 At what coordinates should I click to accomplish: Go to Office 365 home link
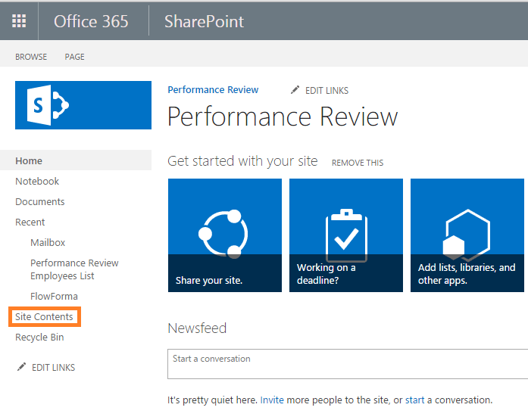pos(91,21)
